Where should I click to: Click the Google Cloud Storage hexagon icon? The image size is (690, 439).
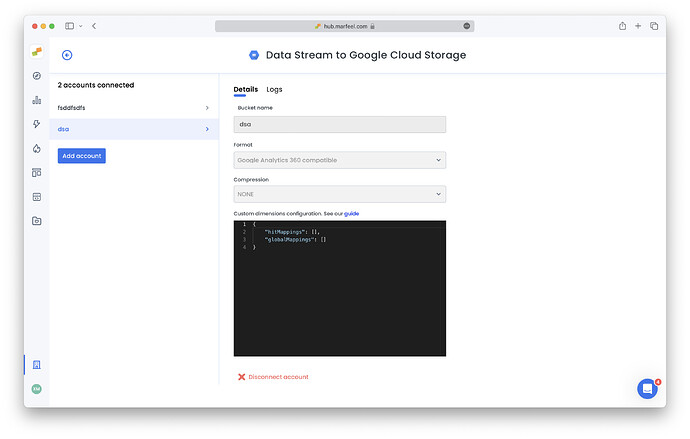tap(254, 55)
